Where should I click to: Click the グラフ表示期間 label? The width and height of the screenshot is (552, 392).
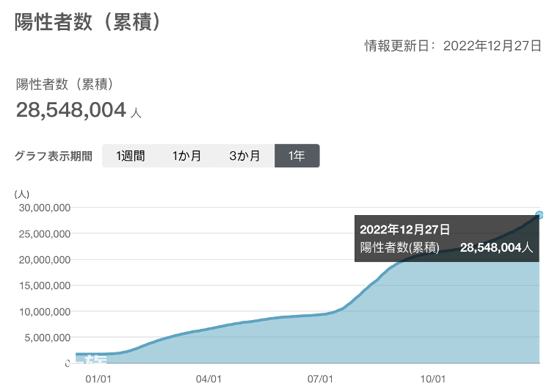tap(54, 156)
